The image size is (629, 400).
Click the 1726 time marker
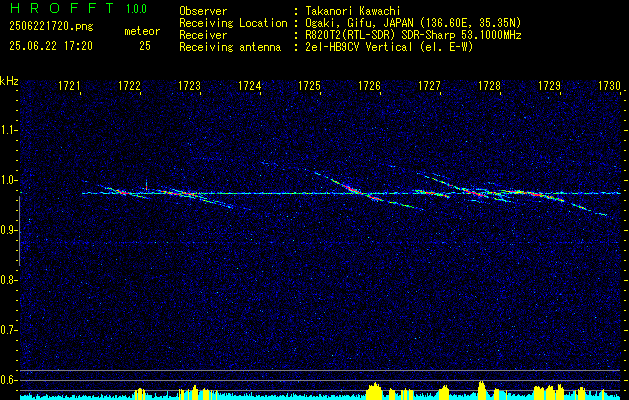click(x=369, y=86)
